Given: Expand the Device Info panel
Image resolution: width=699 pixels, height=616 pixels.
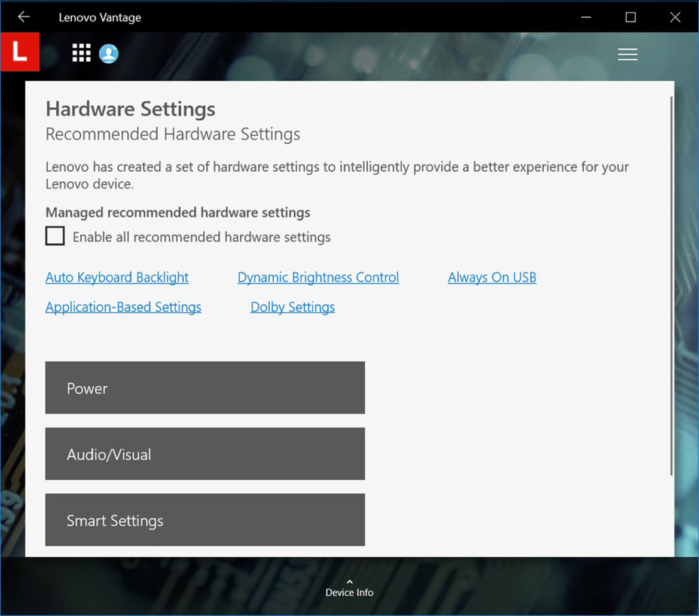Looking at the screenshot, I should 349,588.
